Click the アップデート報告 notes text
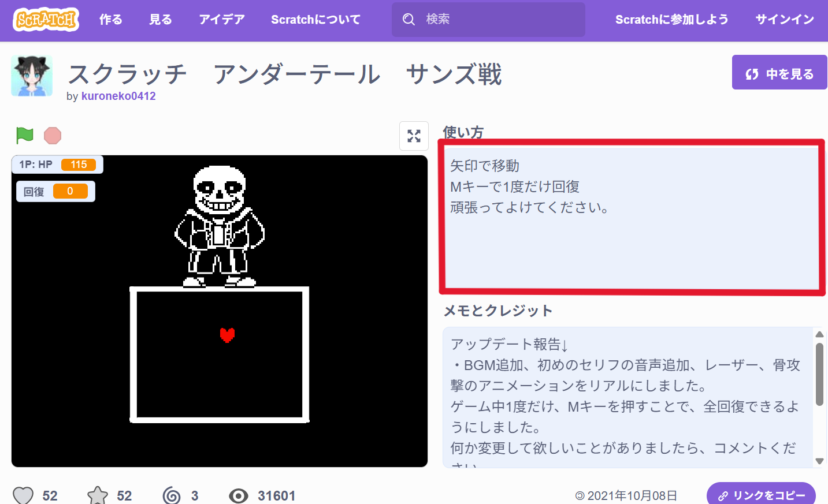The width and height of the screenshot is (828, 504). click(x=509, y=344)
